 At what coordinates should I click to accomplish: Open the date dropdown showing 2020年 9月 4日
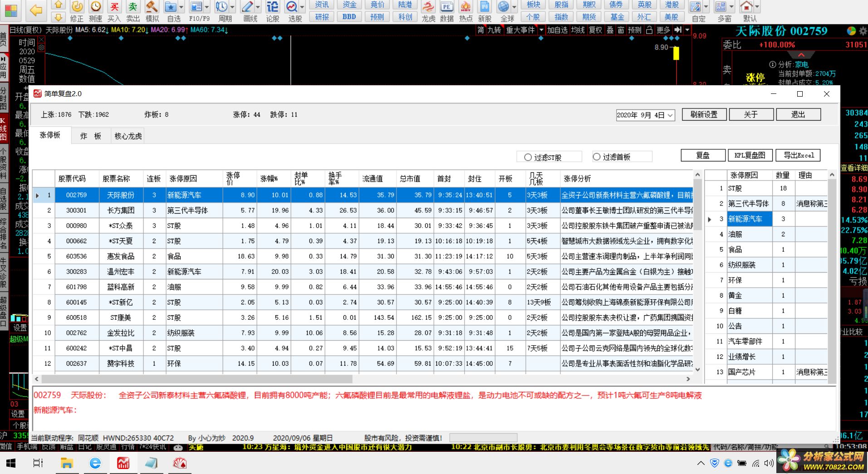tap(670, 115)
